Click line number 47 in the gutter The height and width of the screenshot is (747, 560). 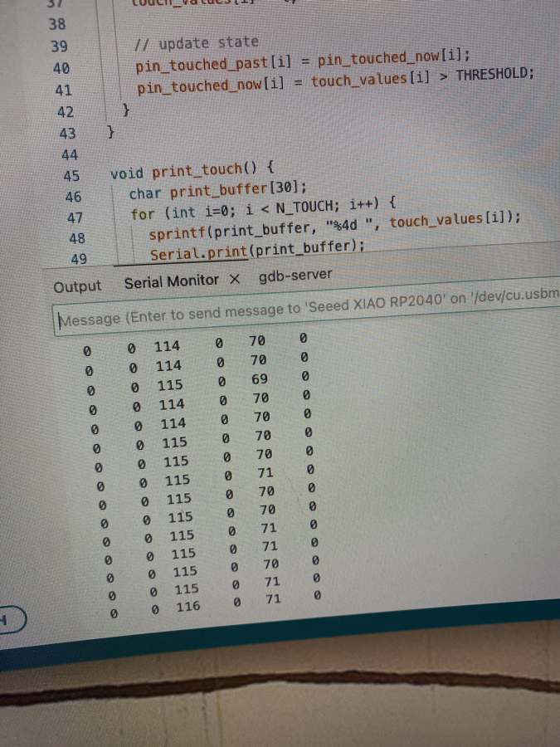pos(75,217)
